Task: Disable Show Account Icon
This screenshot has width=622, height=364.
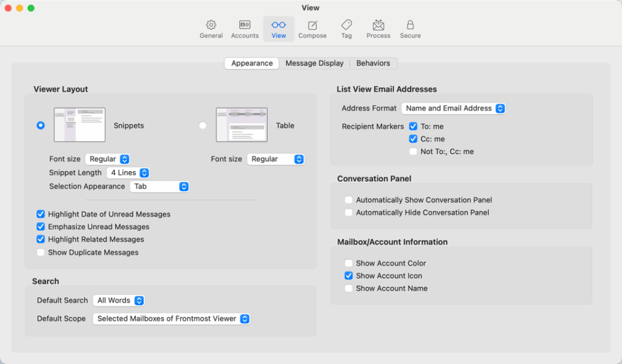Action: (x=348, y=275)
